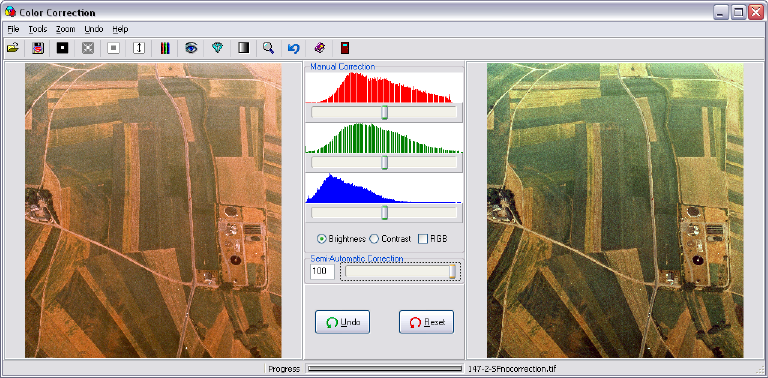Click the cyan diamond icon

[217, 48]
